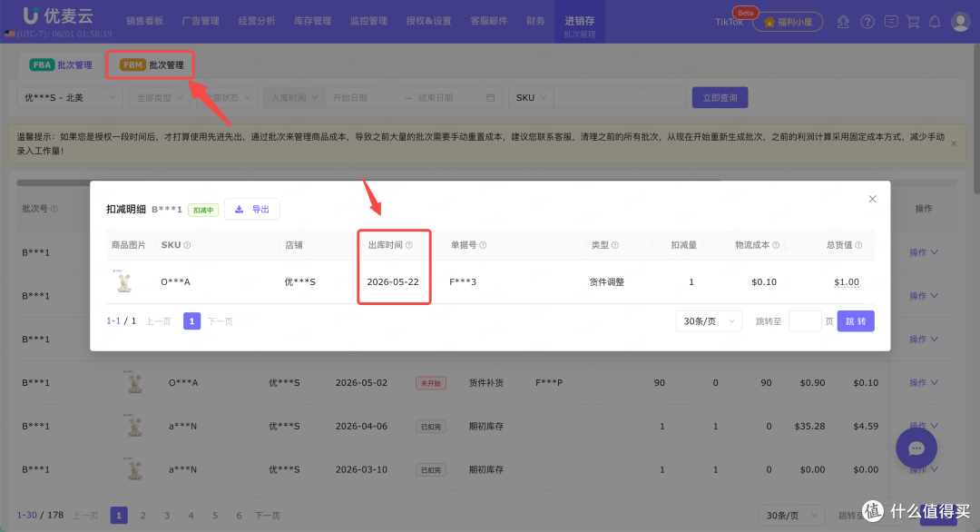The image size is (980, 532).
Task: Dismiss the yellow warning tip banner
Action: (954, 143)
